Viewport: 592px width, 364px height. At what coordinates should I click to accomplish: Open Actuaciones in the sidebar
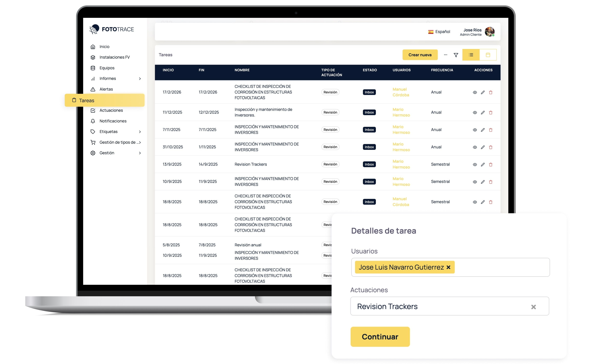[x=111, y=110]
